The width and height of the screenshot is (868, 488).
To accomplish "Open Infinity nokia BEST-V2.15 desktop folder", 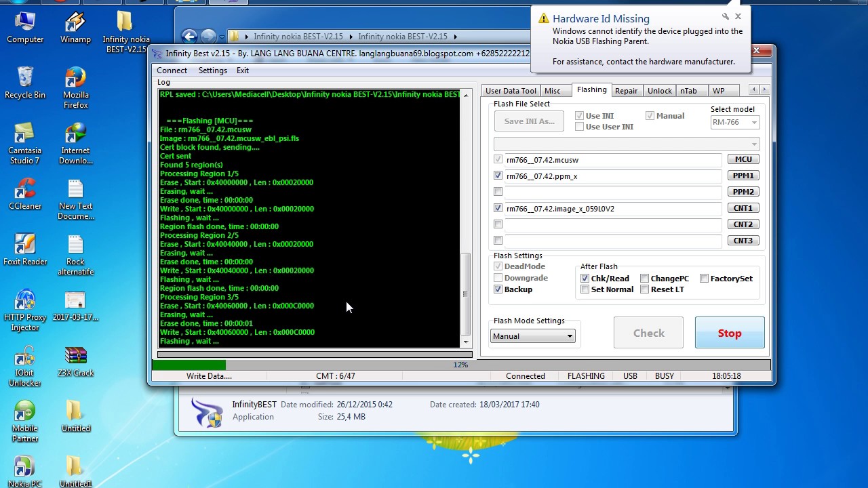I will [x=125, y=30].
